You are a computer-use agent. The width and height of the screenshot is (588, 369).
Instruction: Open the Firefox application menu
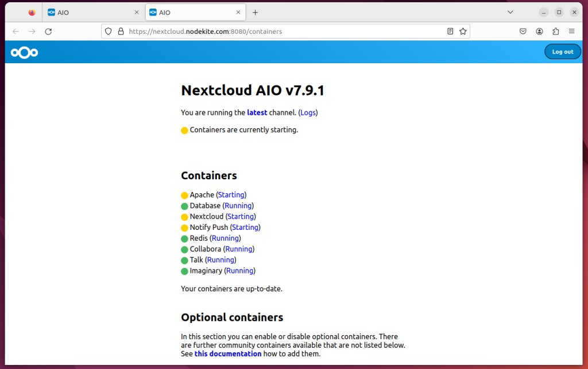pos(572,31)
